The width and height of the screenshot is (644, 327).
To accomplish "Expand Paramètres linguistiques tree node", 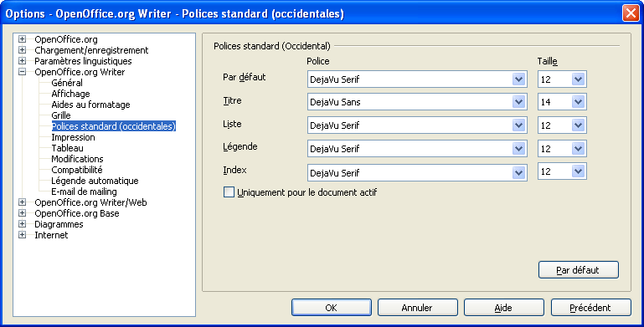I will point(22,61).
